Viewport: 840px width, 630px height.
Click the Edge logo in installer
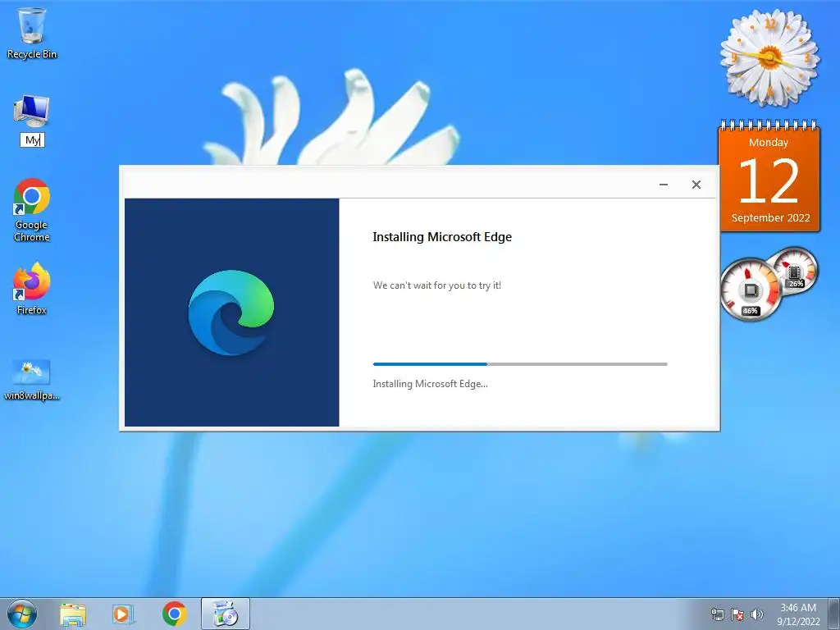pos(231,313)
